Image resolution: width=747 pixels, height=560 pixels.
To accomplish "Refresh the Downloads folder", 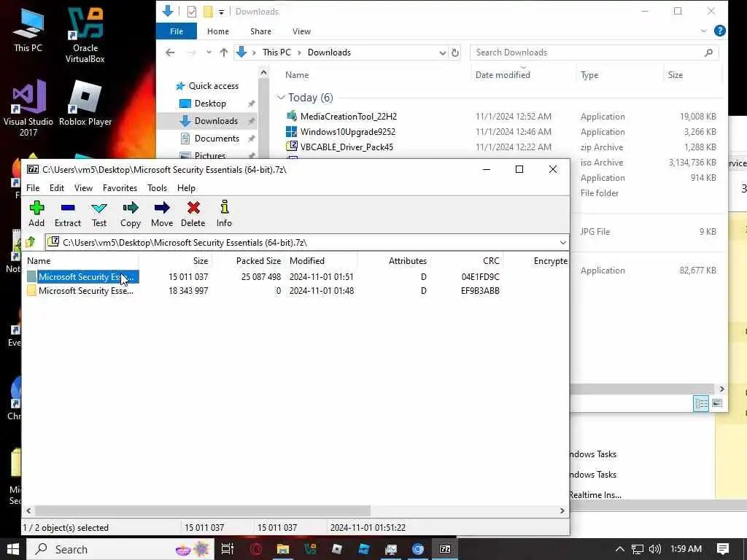I will click(x=455, y=52).
